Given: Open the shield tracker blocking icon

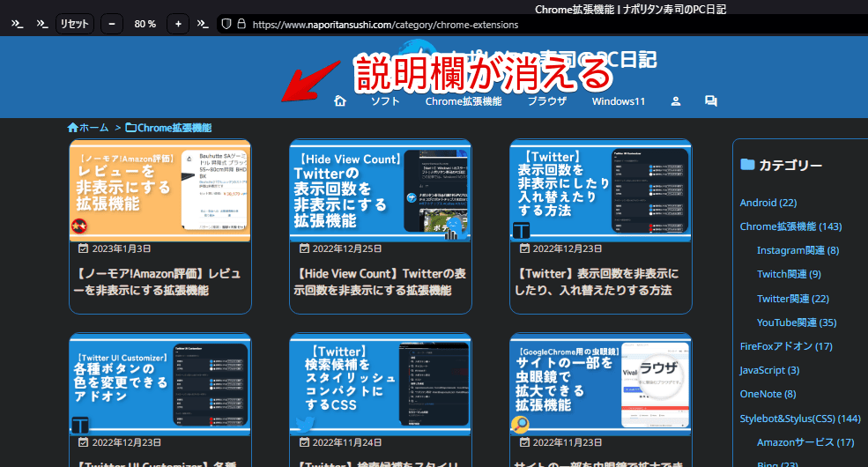Looking at the screenshot, I should tap(226, 24).
